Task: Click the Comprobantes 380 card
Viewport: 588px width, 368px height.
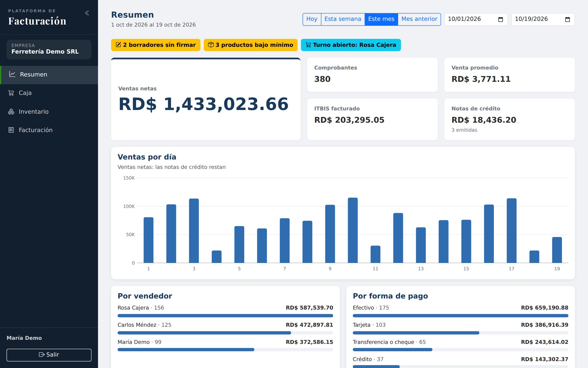Action: click(x=372, y=75)
